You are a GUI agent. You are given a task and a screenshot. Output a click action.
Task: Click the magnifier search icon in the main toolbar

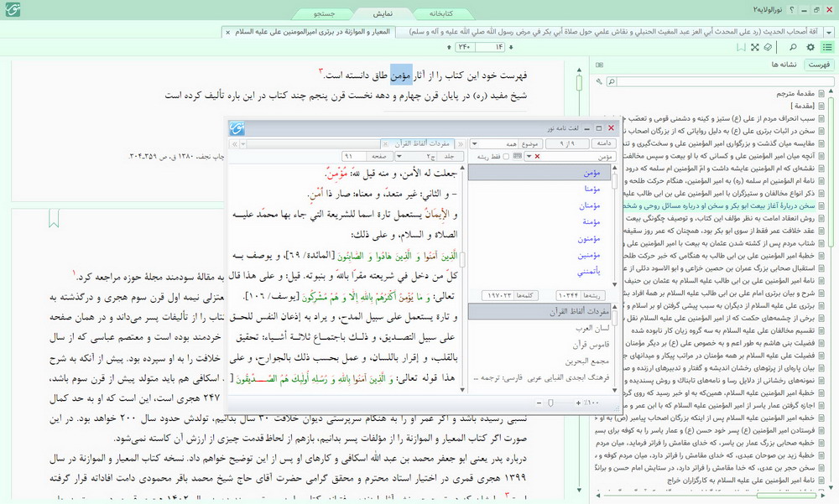(x=793, y=47)
